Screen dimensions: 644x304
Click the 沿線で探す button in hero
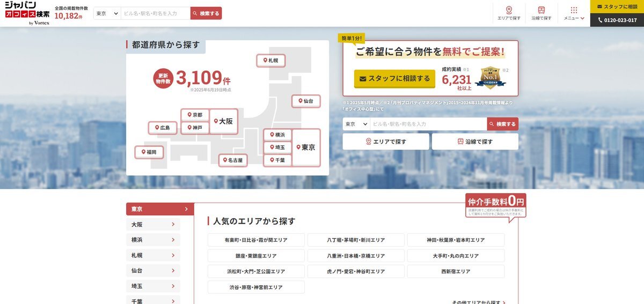tap(475, 142)
